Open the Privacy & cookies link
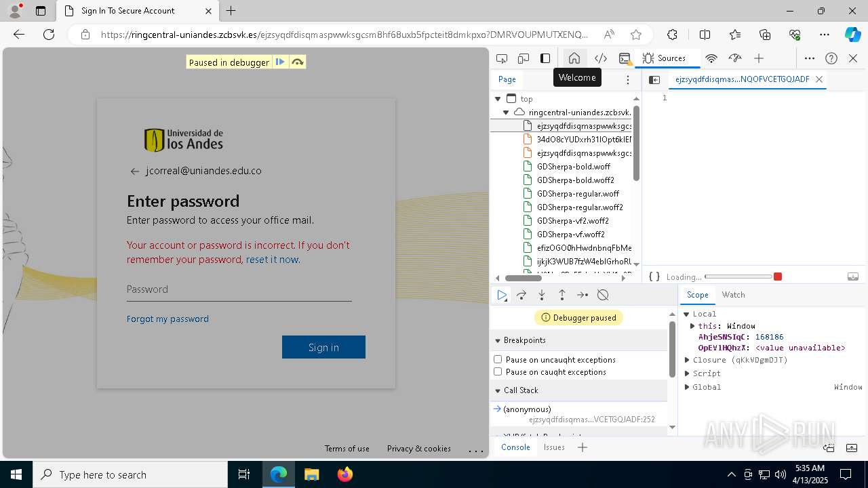Image resolution: width=868 pixels, height=488 pixels. click(x=418, y=449)
